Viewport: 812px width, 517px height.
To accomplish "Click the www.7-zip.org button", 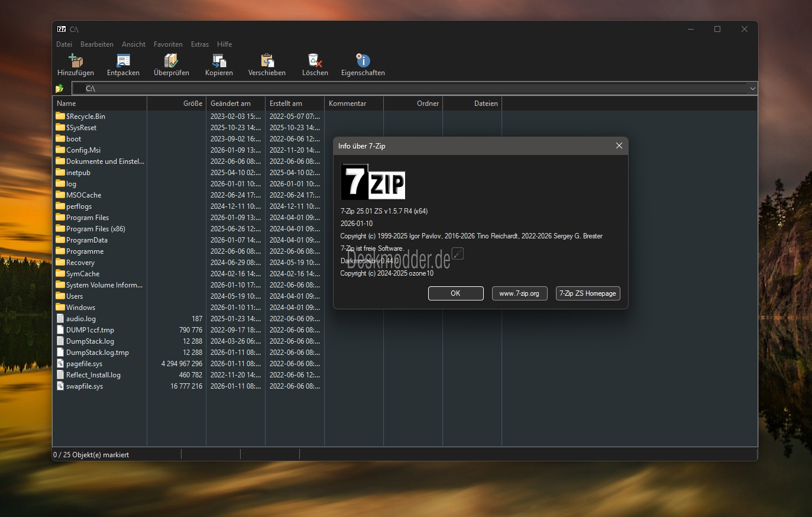I will 519,293.
